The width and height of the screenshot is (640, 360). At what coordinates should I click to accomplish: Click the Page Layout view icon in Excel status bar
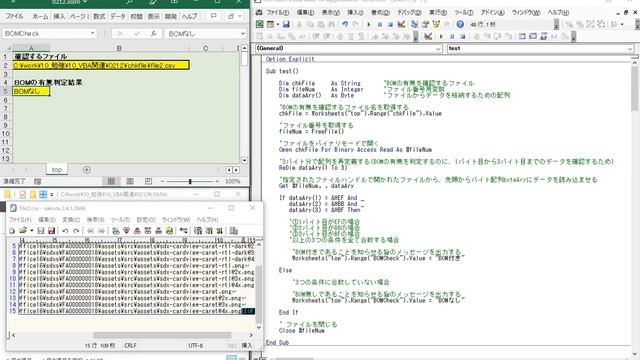tap(130, 181)
